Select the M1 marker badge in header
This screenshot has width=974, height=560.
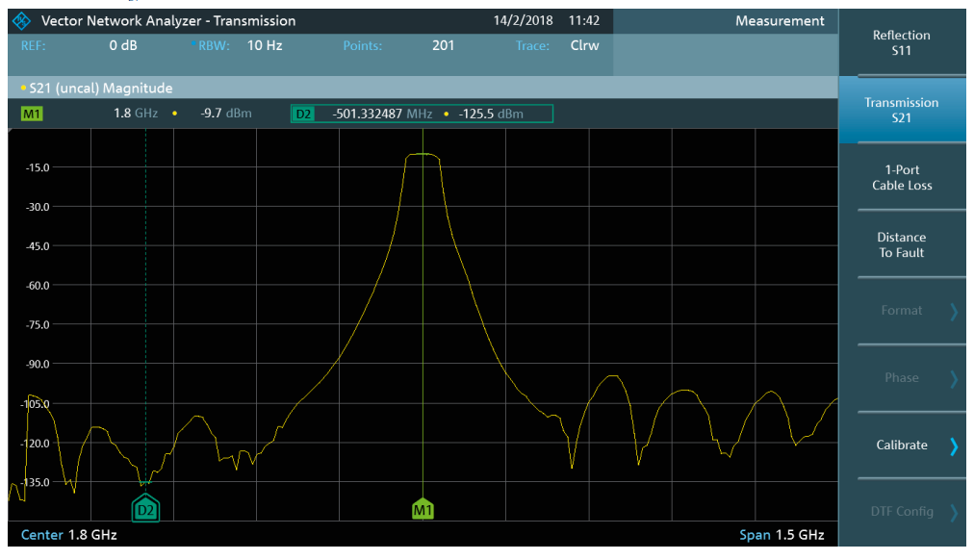tap(32, 114)
